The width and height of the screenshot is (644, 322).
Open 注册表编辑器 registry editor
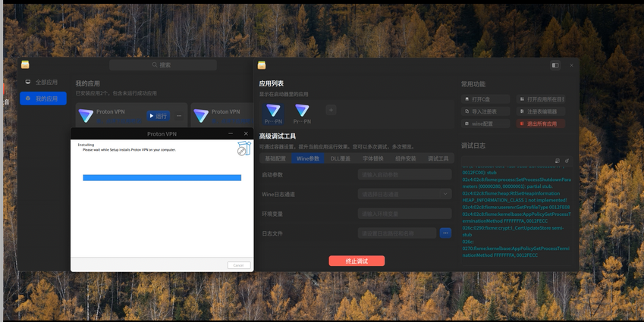pyautogui.click(x=541, y=111)
